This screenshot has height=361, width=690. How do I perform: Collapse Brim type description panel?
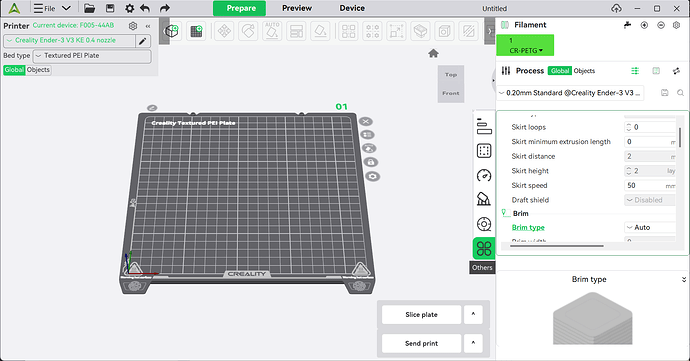(683, 280)
